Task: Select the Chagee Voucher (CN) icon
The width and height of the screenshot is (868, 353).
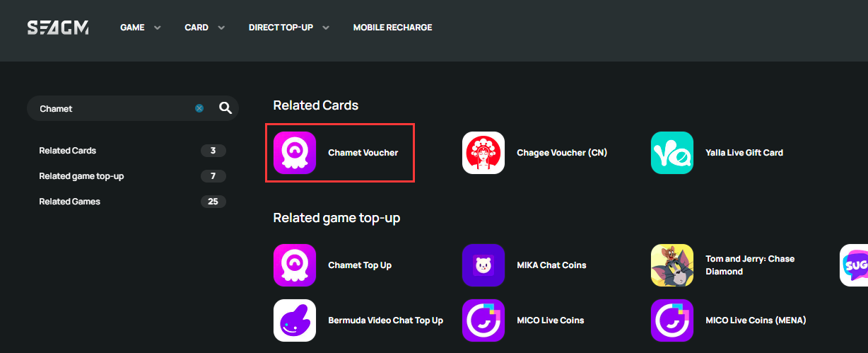Action: point(483,153)
